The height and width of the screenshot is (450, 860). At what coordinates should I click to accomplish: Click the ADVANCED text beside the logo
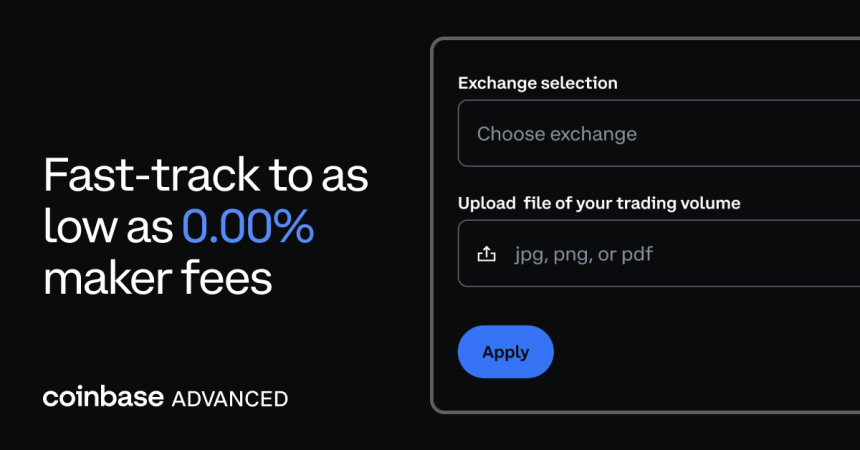[230, 398]
